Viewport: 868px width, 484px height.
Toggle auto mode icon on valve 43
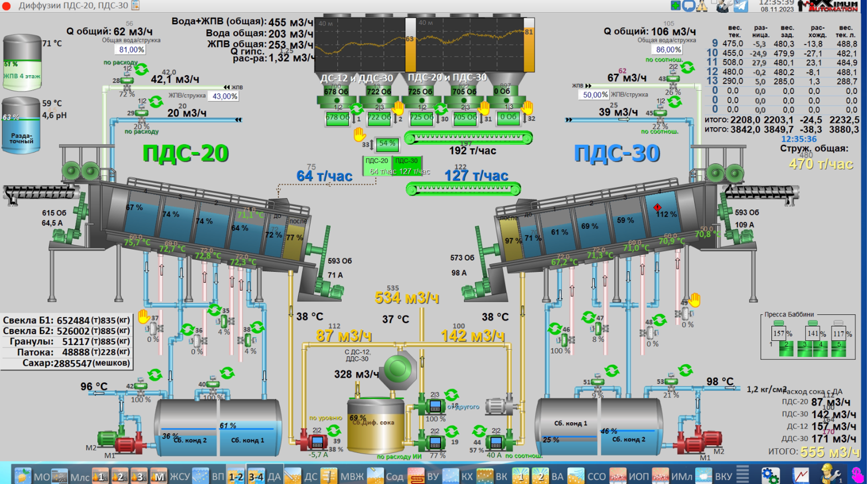pos(687,67)
